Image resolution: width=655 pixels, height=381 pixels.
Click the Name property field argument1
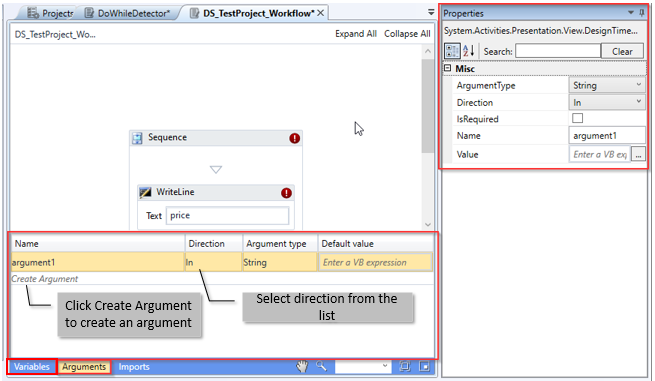pyautogui.click(x=607, y=135)
